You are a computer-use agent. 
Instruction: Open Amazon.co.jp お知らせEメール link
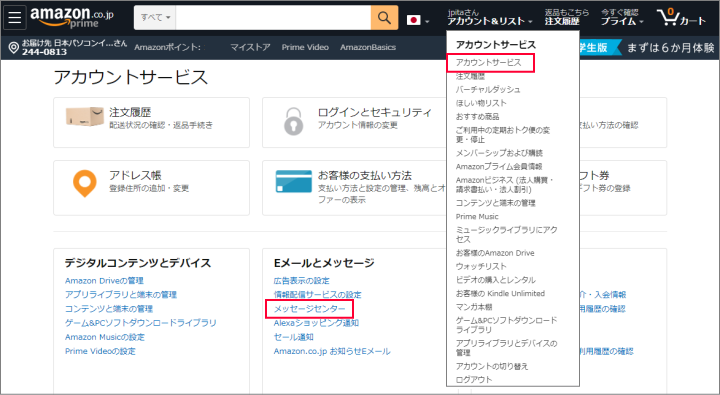point(332,351)
